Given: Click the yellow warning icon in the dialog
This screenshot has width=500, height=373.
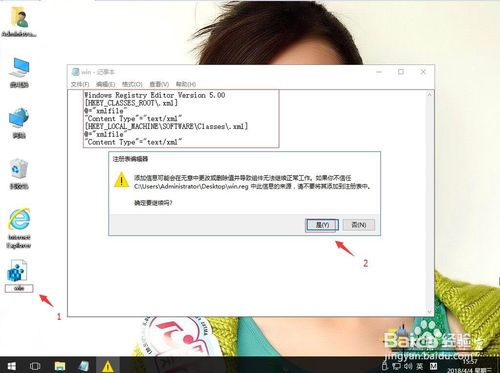Looking at the screenshot, I should tap(121, 180).
